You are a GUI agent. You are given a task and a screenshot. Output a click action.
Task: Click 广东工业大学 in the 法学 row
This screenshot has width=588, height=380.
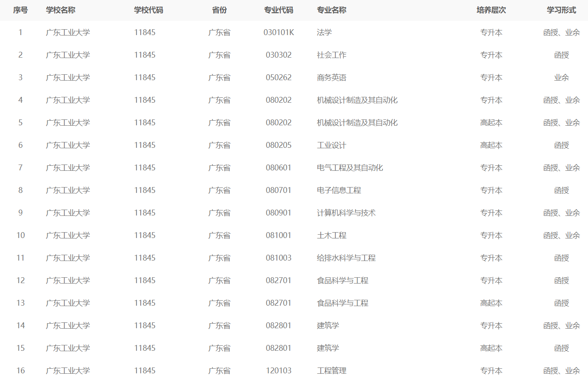[68, 33]
